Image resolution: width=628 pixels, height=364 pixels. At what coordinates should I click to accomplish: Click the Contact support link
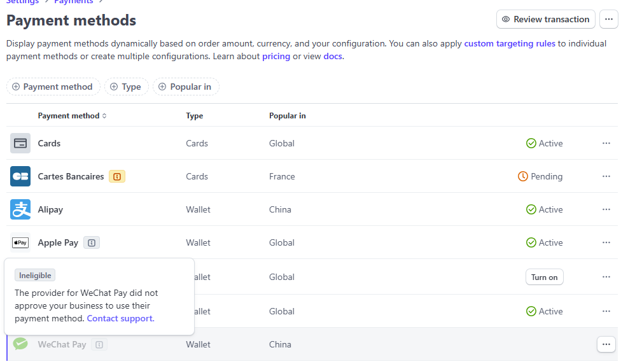[x=120, y=318]
